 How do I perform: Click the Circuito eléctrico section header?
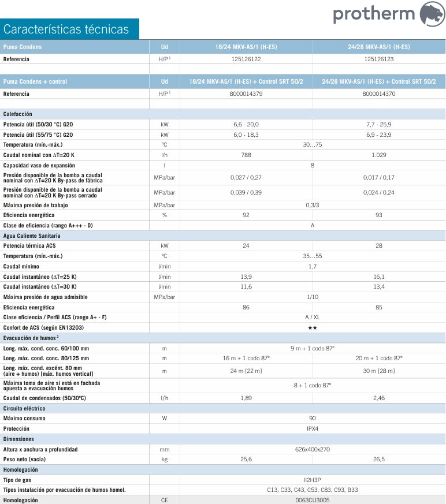pos(24,408)
